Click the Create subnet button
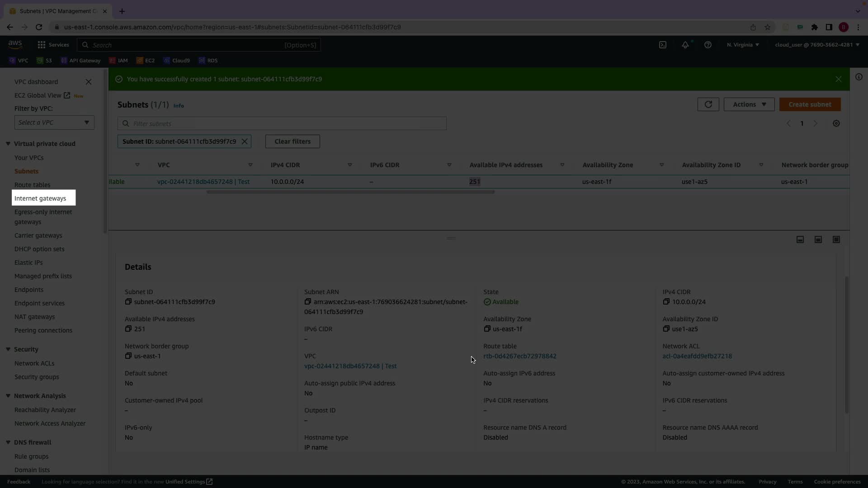This screenshot has width=868, height=488. [810, 104]
